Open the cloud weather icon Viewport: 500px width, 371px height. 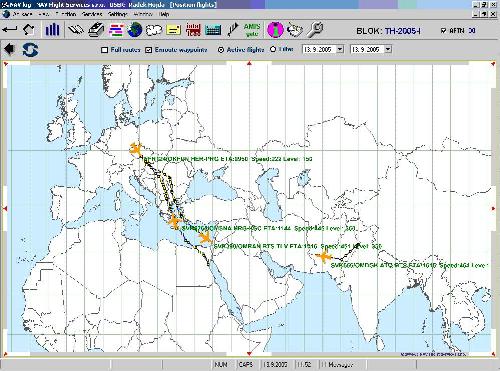154,30
